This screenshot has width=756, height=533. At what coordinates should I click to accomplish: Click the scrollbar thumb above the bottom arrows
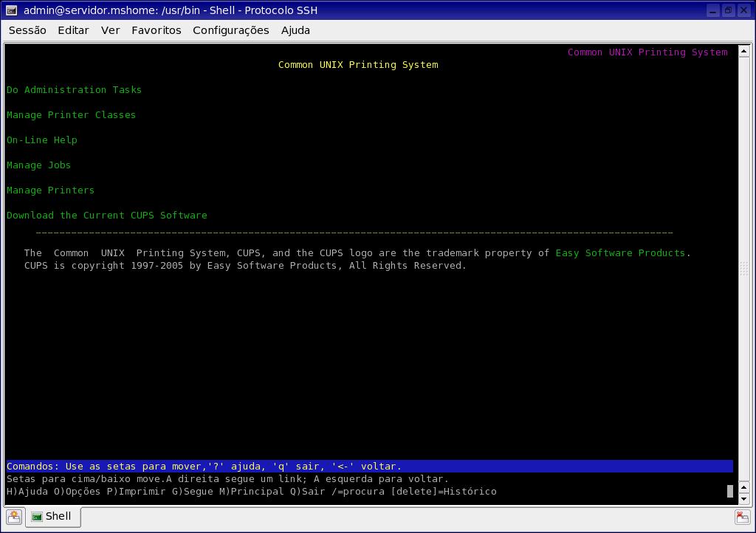point(744,268)
